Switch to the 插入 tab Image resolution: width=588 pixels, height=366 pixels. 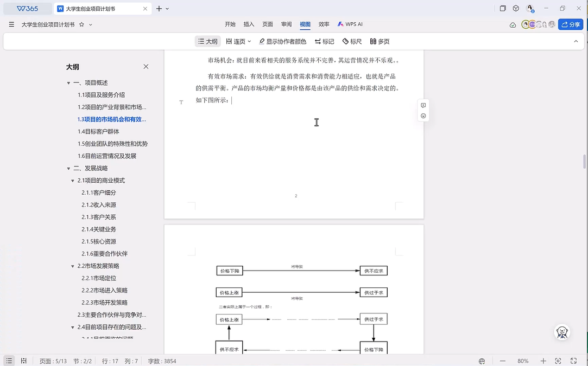tap(249, 24)
